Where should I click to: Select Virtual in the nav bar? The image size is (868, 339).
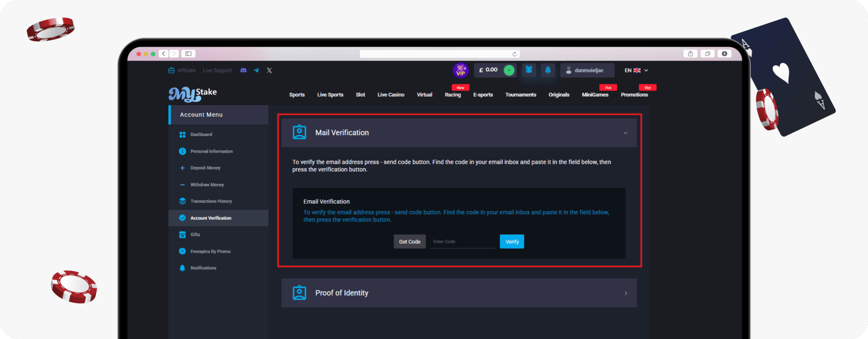click(424, 95)
